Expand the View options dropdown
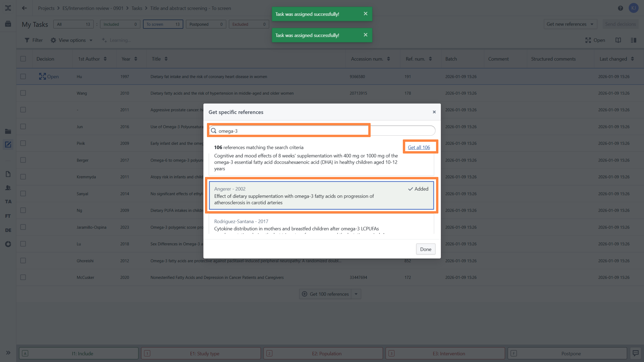Image resolution: width=644 pixels, height=362 pixels. 72,40
